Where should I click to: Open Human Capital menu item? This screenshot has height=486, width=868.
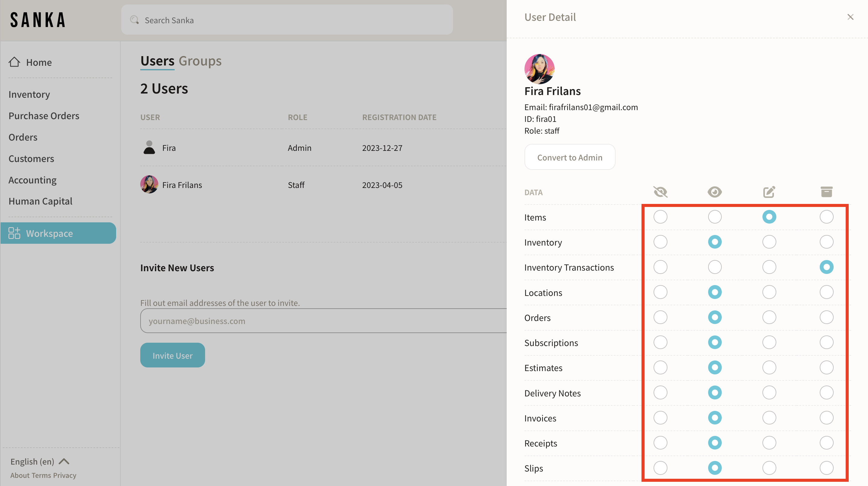[x=40, y=201]
